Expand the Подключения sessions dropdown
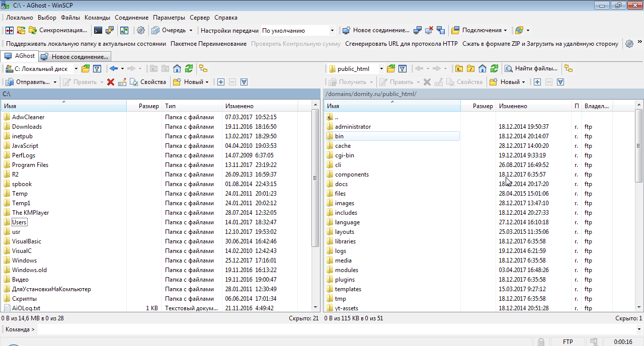Viewport: 644px width, 346px height. point(505,30)
